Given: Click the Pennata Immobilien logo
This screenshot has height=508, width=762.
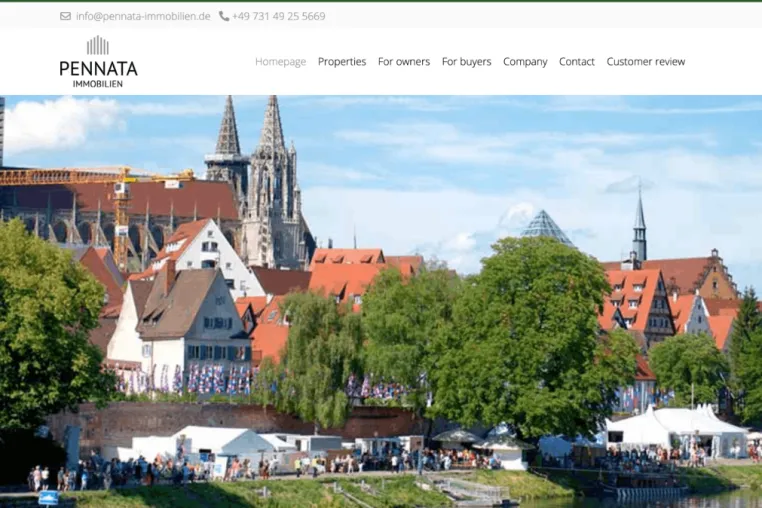Looking at the screenshot, I should [98, 61].
